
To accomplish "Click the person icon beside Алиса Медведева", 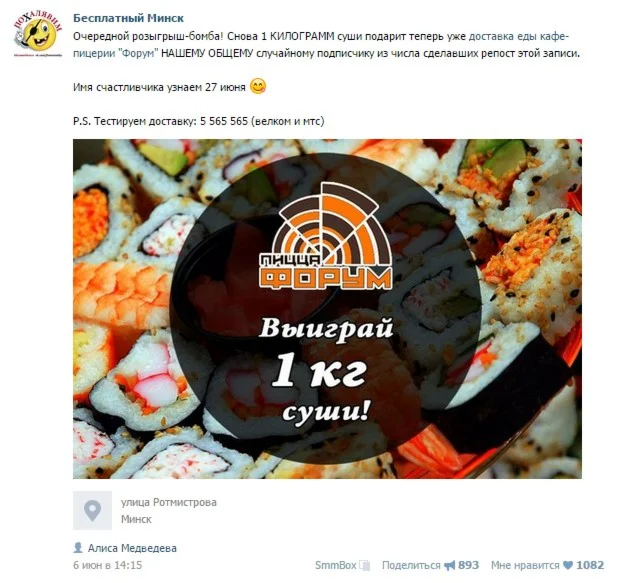I will pyautogui.click(x=78, y=548).
